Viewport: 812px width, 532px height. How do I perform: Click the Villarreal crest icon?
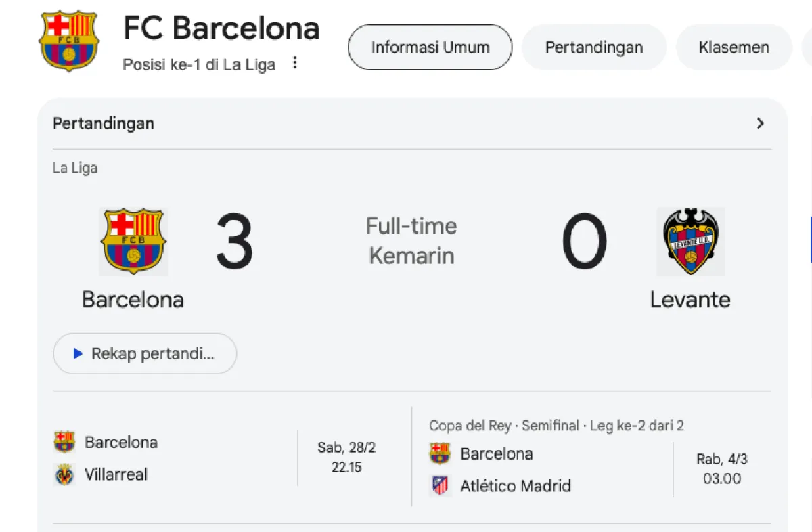[x=64, y=474]
